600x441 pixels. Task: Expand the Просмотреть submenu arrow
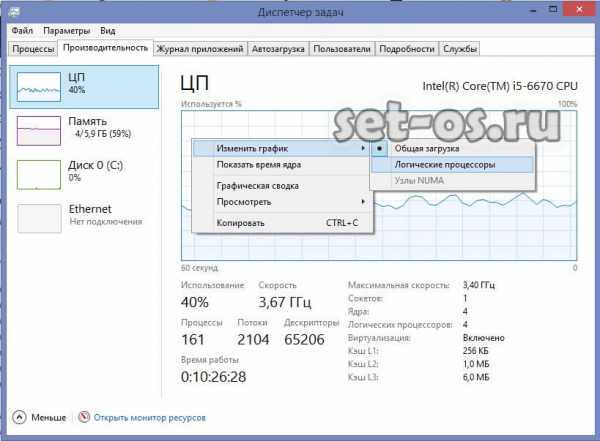coord(363,201)
